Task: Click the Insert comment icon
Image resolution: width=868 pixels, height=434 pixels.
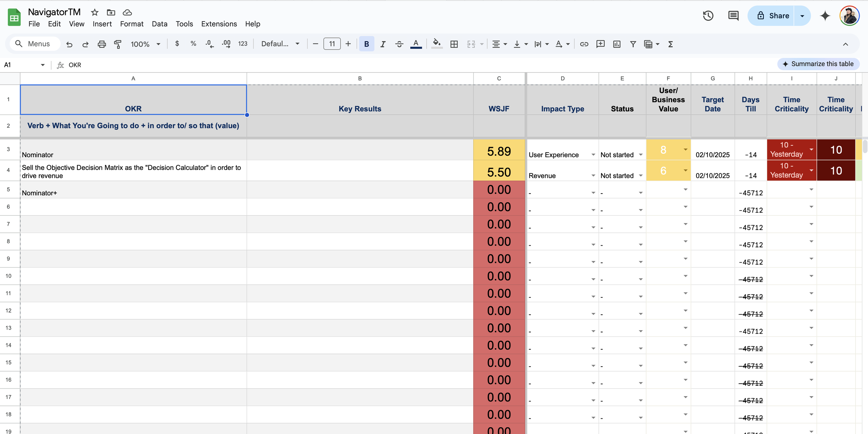Action: 601,44
